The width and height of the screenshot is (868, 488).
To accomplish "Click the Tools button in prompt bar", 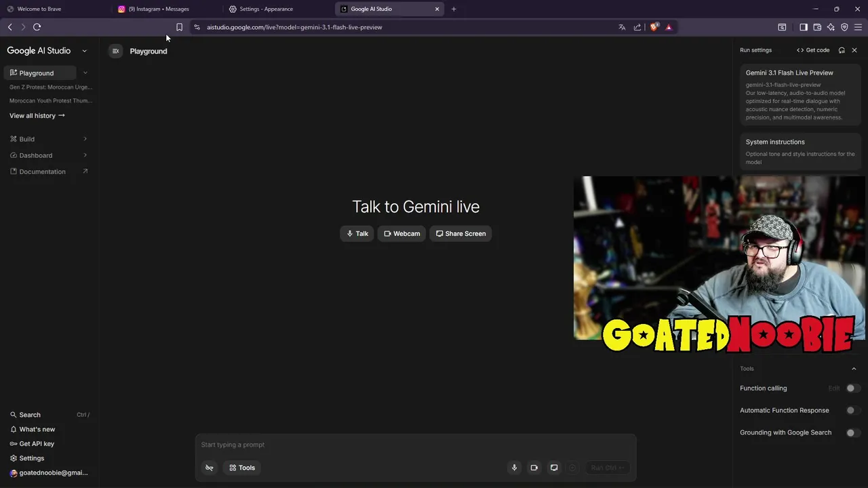I will (x=242, y=468).
